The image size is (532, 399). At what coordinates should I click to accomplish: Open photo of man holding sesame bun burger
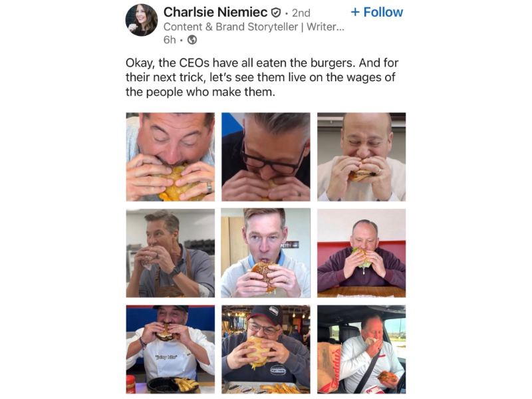[265, 253]
